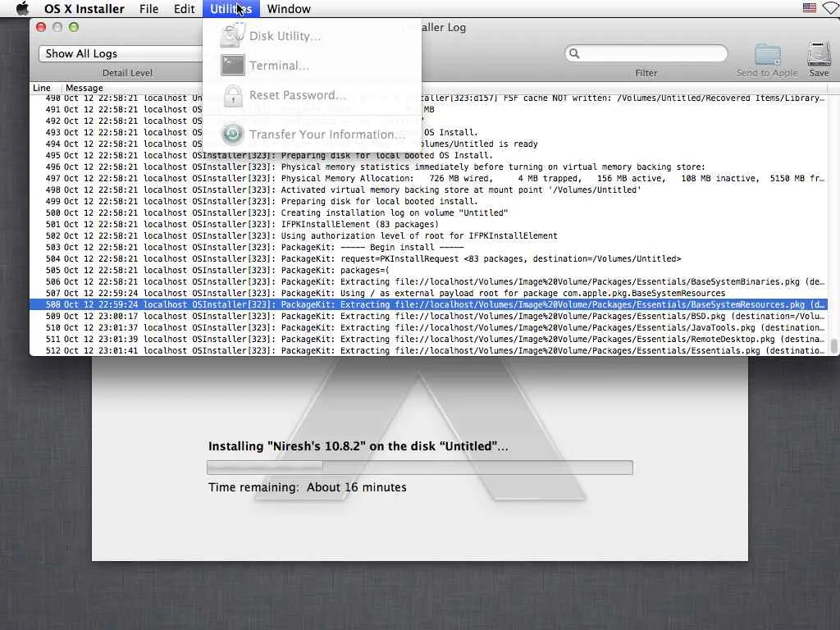This screenshot has width=840, height=630.
Task: Select log line 500 Creating installation log
Action: pos(428,212)
